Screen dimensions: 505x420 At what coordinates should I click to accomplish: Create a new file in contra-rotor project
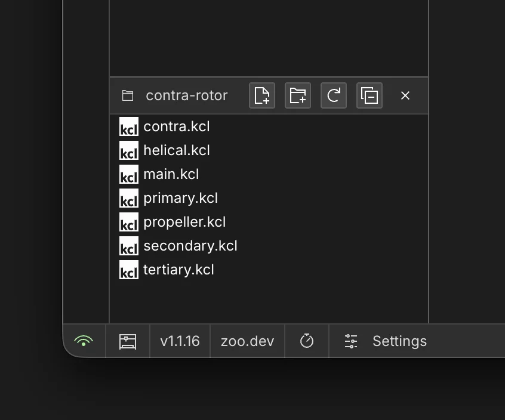(261, 95)
